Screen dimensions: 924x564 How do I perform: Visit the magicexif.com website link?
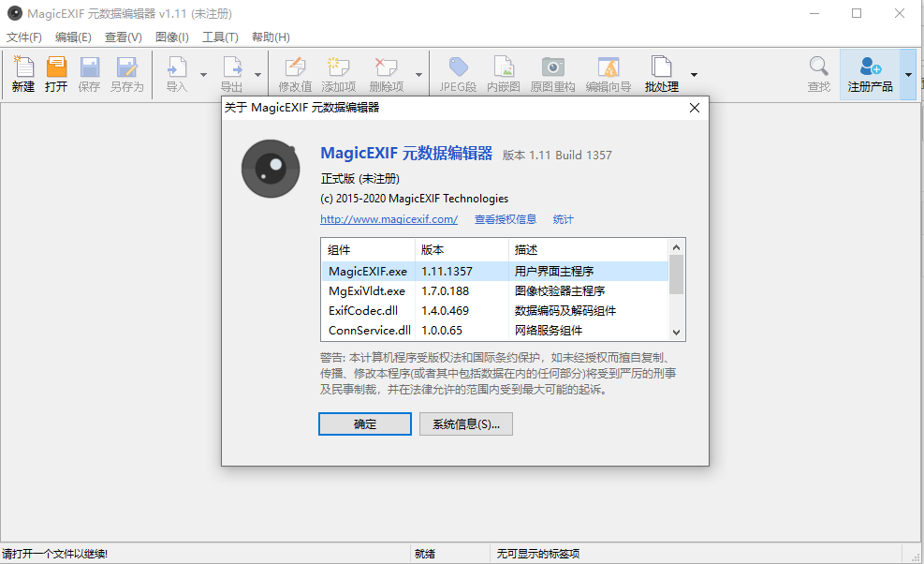(x=389, y=219)
